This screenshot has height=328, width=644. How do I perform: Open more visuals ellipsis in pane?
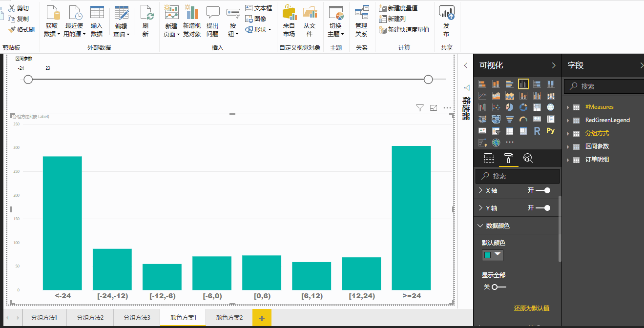[510, 143]
